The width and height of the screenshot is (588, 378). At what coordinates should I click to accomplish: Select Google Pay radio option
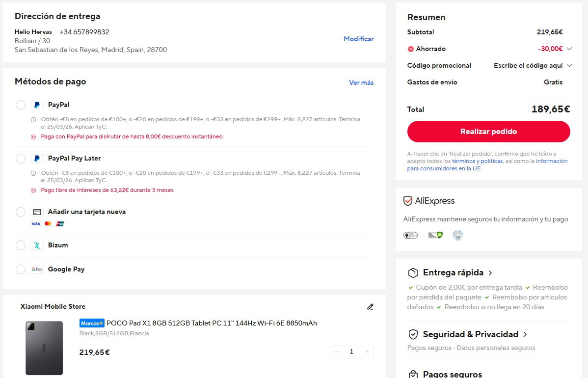click(x=21, y=270)
